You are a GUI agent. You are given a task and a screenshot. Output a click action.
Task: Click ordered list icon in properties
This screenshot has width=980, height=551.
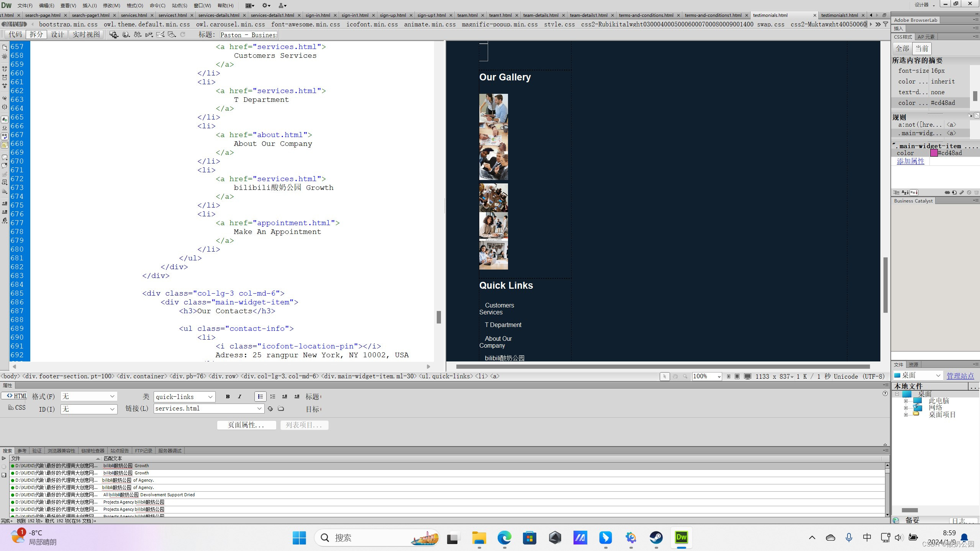272,397
